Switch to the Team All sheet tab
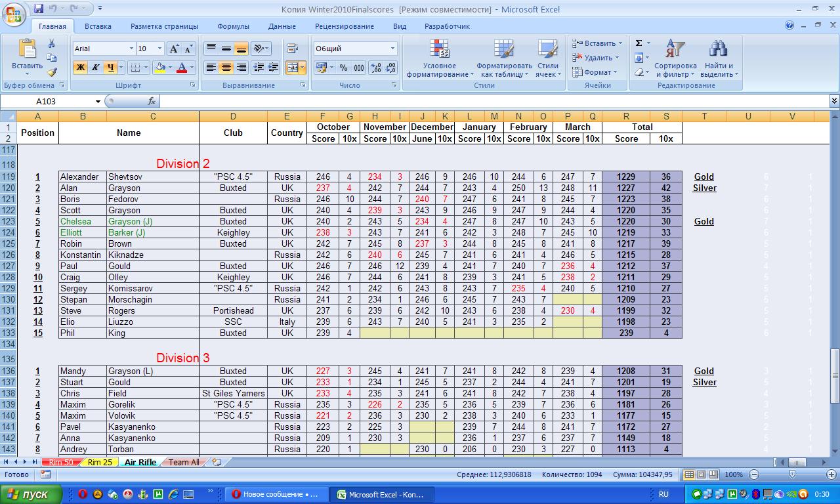The width and height of the screenshot is (840, 504). click(x=183, y=463)
